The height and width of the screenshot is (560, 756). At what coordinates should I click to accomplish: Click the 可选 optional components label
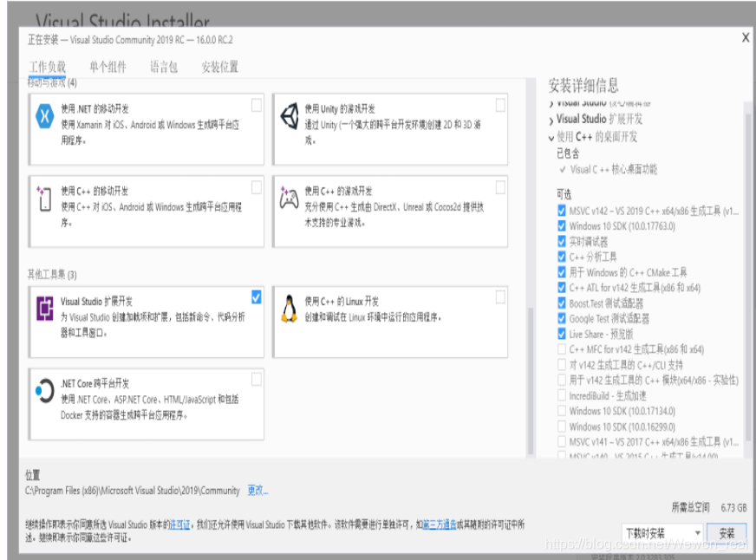click(564, 194)
